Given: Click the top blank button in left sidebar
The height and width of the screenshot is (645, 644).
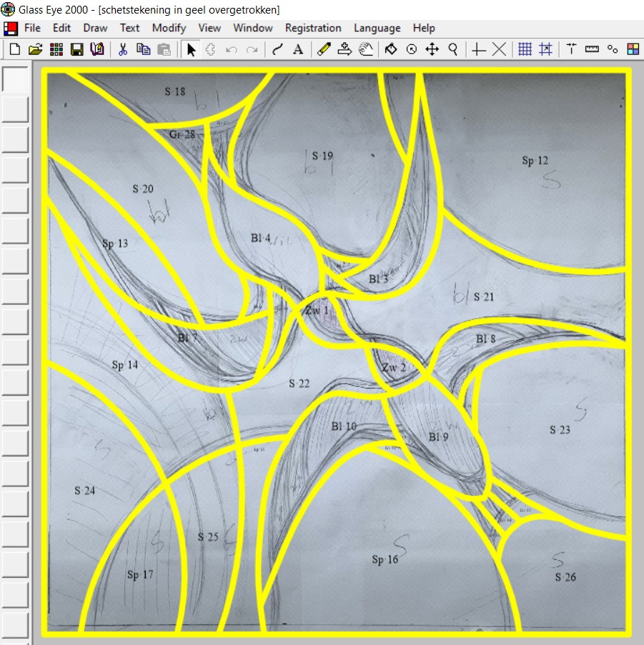Looking at the screenshot, I should point(16,79).
